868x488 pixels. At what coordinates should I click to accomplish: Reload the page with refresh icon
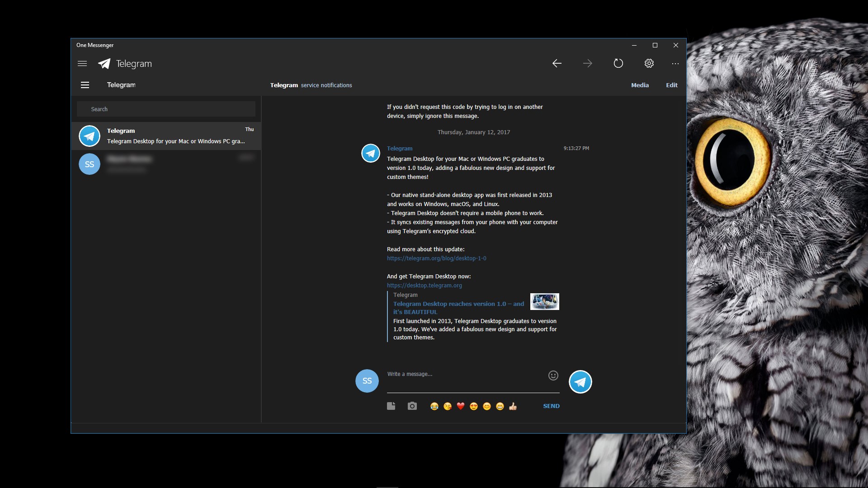click(618, 64)
